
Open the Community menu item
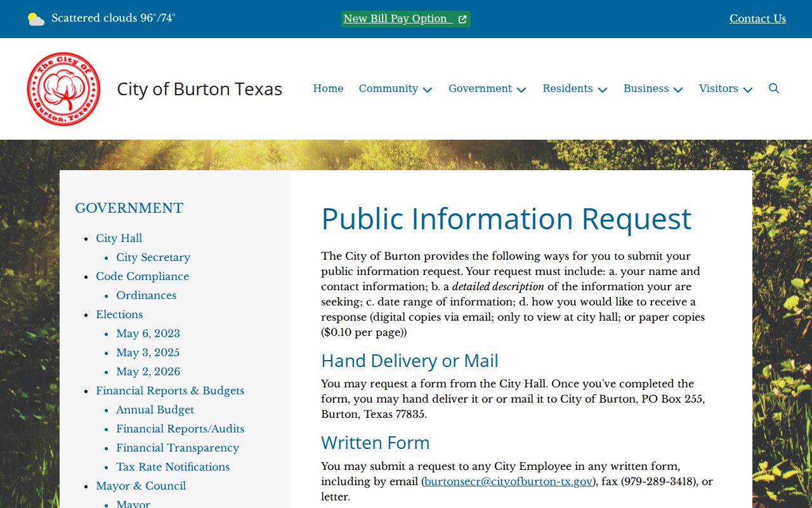point(388,88)
